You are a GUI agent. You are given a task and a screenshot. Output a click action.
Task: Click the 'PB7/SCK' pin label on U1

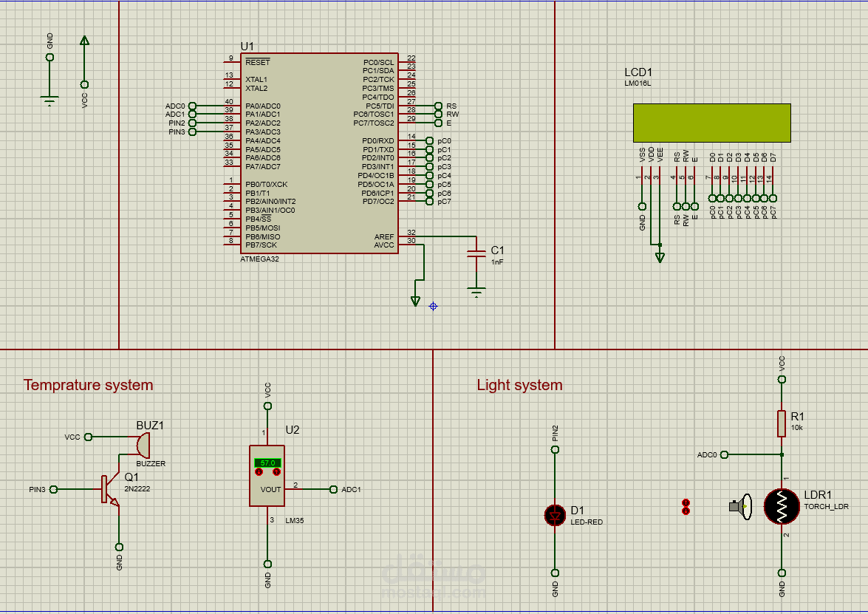(x=262, y=245)
